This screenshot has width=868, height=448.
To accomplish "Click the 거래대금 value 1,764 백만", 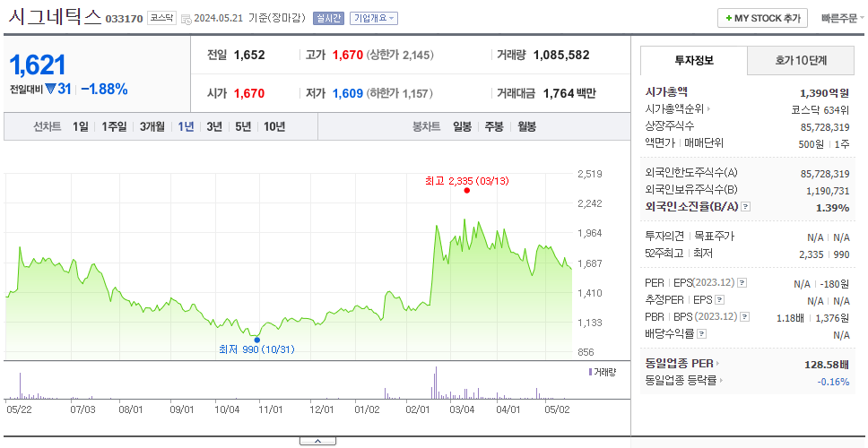I will [x=569, y=93].
